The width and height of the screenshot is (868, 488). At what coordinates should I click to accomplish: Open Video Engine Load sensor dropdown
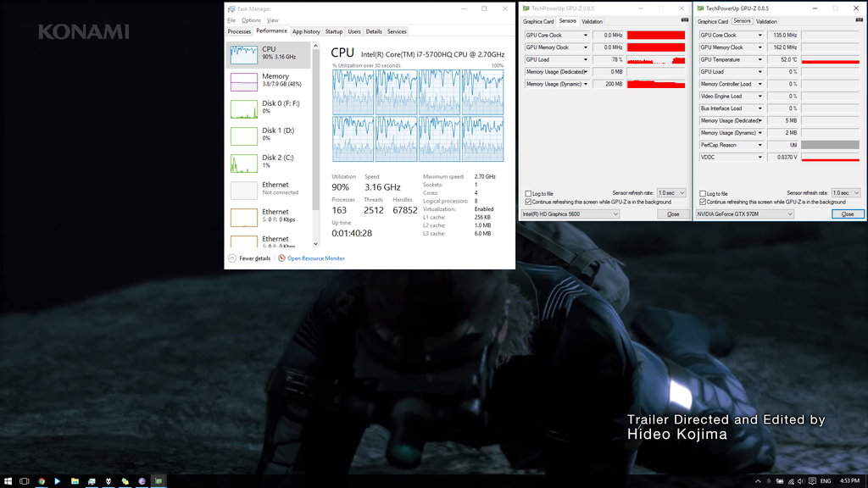[x=759, y=97]
